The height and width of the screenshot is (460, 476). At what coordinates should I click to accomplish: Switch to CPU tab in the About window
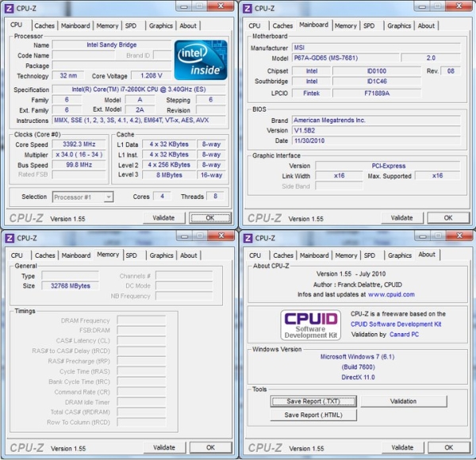tap(255, 255)
